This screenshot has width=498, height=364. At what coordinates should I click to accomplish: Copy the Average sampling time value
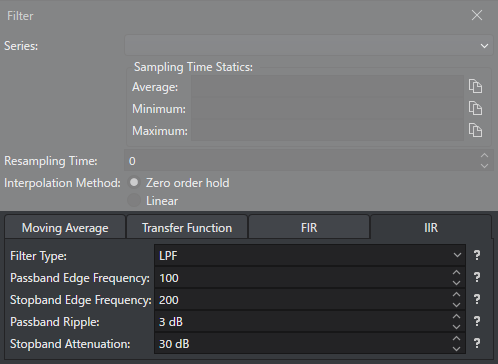click(475, 86)
